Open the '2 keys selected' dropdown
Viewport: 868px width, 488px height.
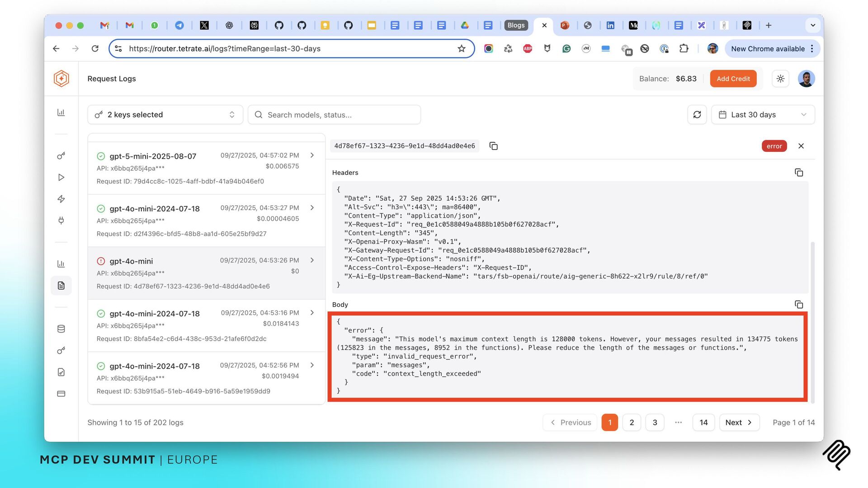165,115
